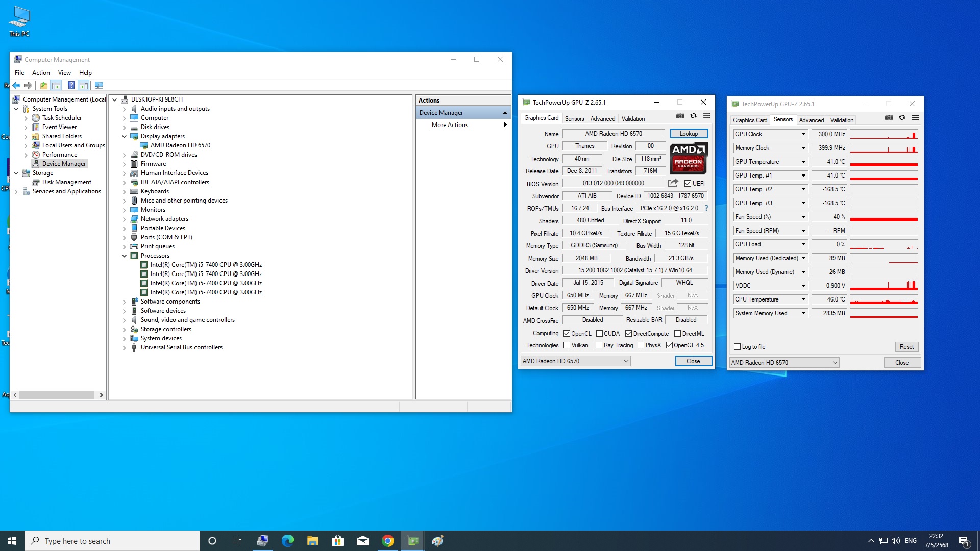Screen dimensions: 980x551
Task: Open the This PC desktop icon
Action: tap(19, 21)
